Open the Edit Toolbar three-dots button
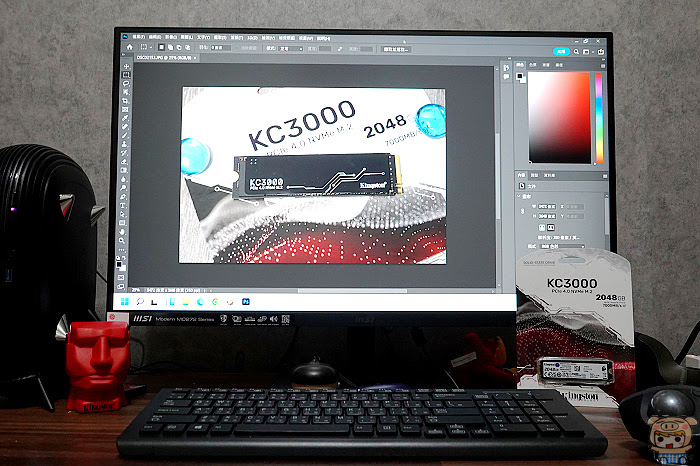This screenshot has width=700, height=466. click(122, 250)
